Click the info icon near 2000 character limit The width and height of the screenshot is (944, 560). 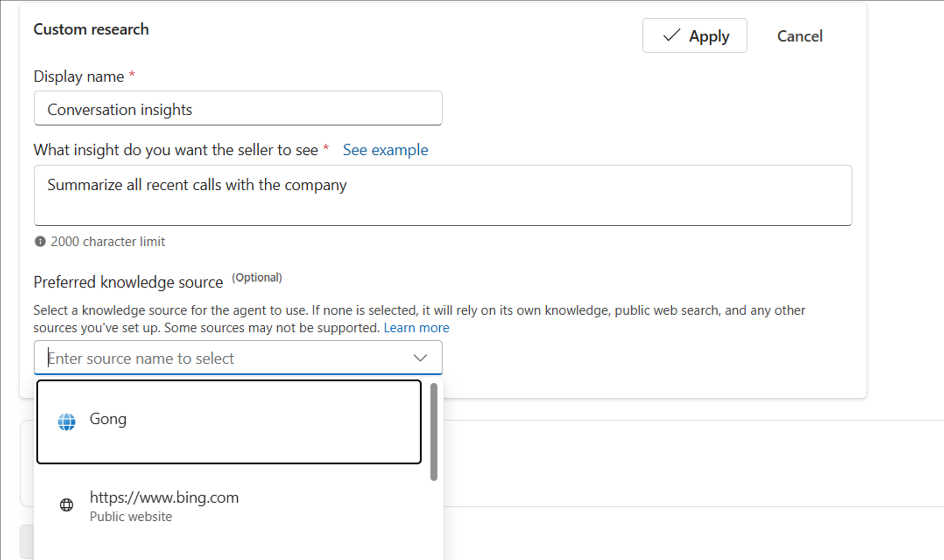tap(40, 242)
